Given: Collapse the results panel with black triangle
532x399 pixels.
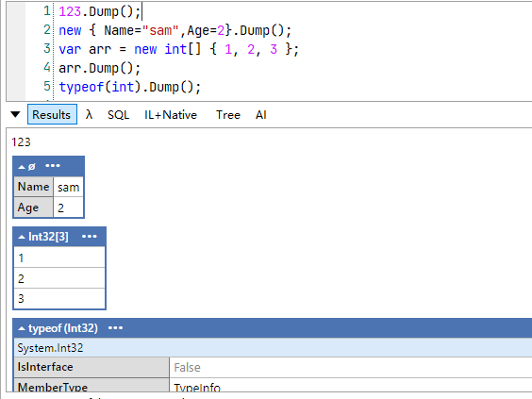Looking at the screenshot, I should point(15,114).
